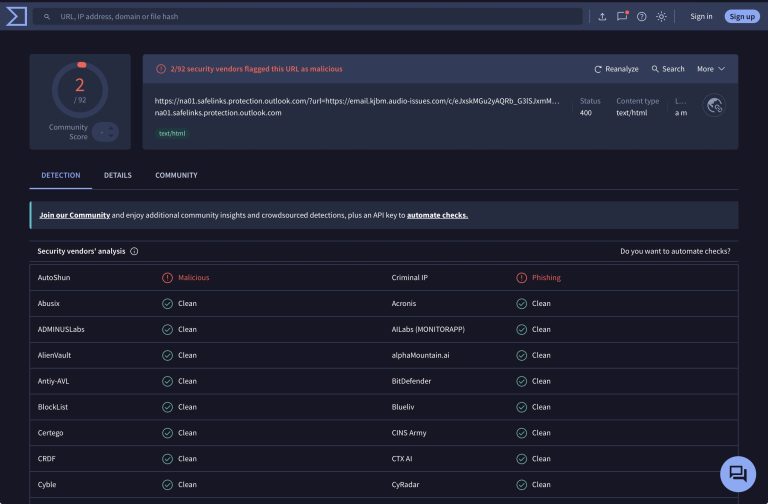Viewport: 768px width, 504px height.
Task: Select the alphaMountain.ai vendor name
Action: coord(420,356)
